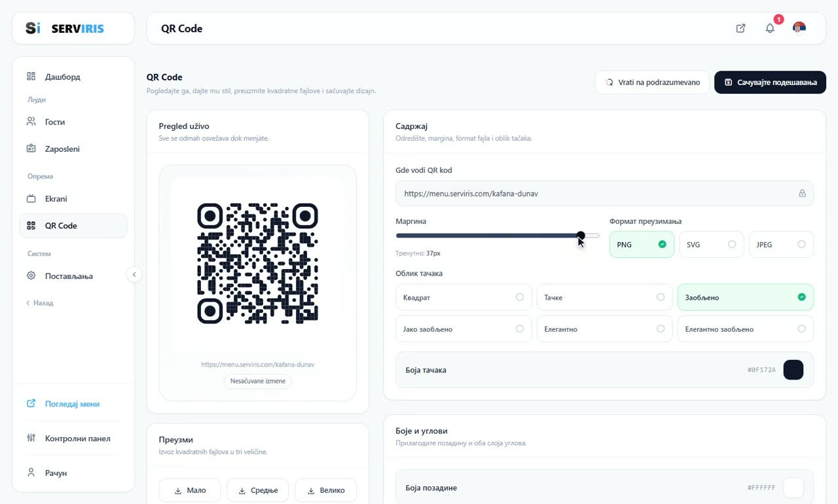Screen dimensions: 838x504
Task: Click the Serviris logo
Action: 65,28
